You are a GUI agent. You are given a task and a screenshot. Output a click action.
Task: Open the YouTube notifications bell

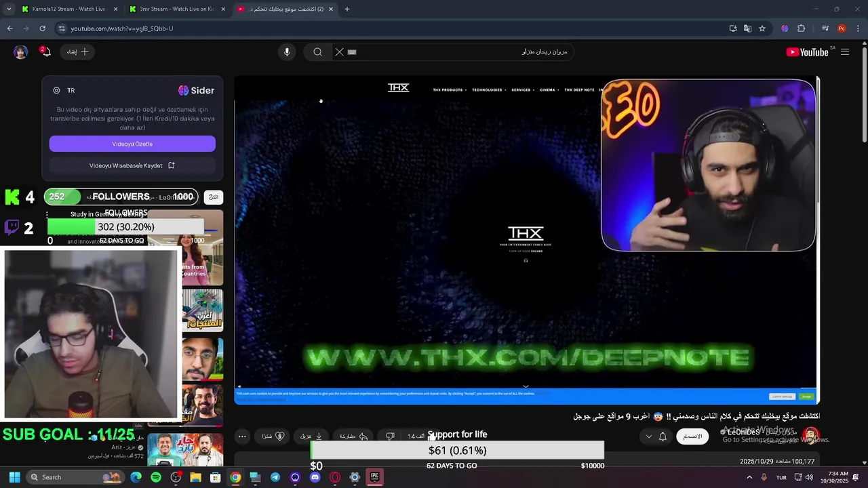tap(46, 52)
